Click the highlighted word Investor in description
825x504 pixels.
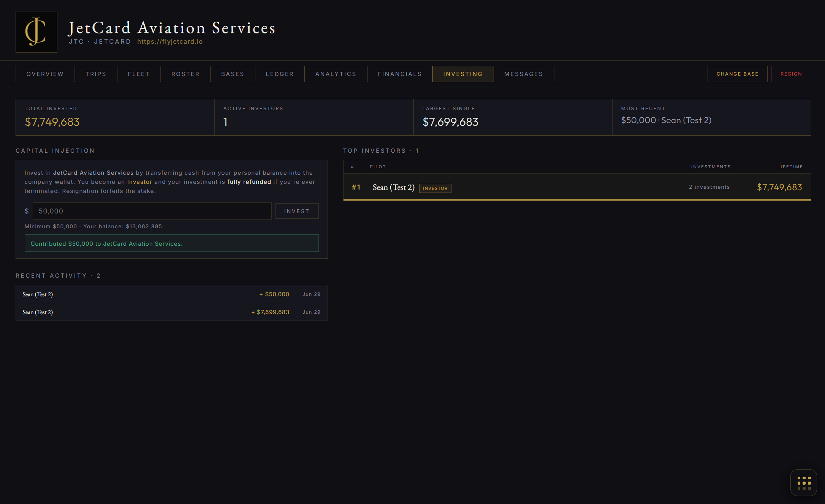tap(139, 182)
